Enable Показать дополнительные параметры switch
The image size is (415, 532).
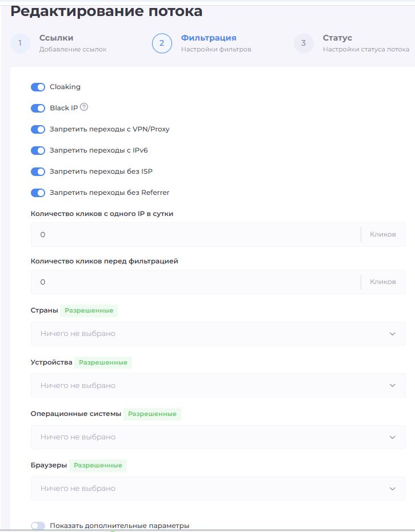[x=38, y=526]
